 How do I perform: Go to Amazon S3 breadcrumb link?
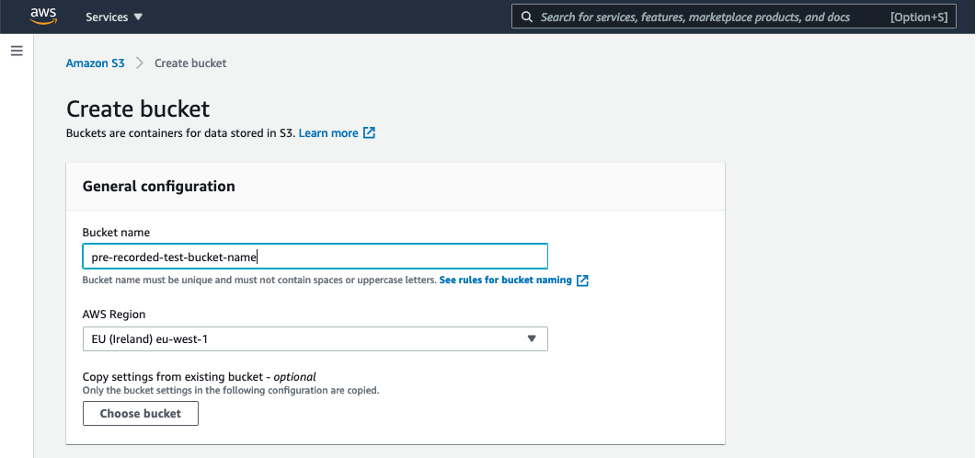point(95,63)
